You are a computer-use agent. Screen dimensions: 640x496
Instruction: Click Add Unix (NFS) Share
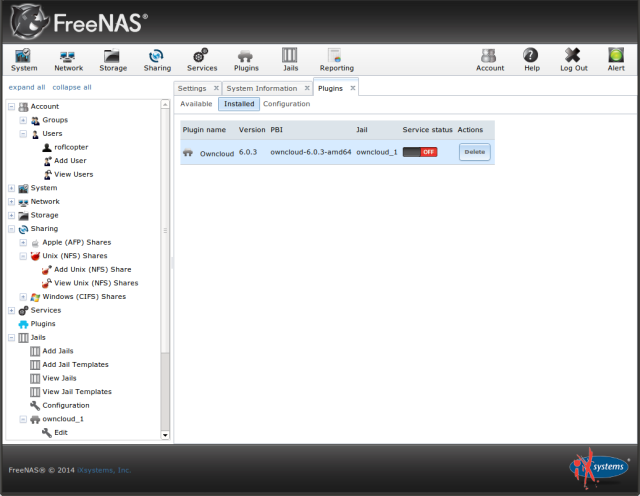tap(92, 269)
